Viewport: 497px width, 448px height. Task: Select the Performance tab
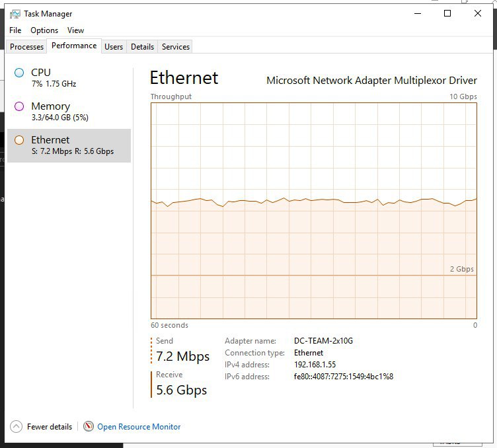(x=74, y=46)
